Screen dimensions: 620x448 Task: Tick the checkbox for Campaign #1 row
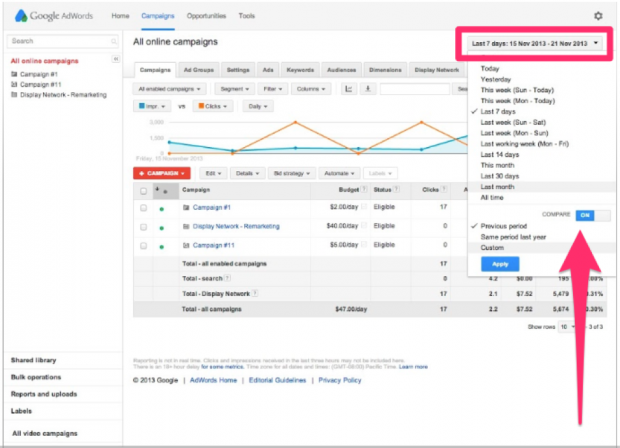point(143,208)
